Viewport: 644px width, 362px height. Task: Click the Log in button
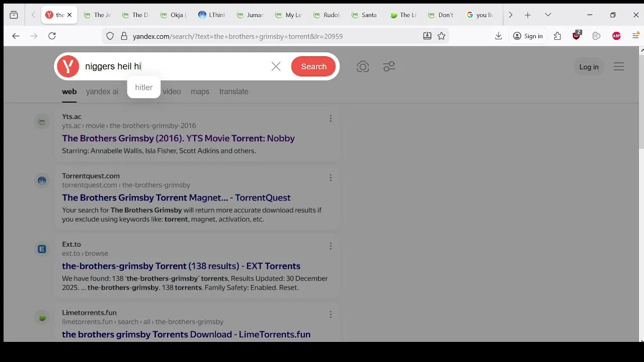589,66
